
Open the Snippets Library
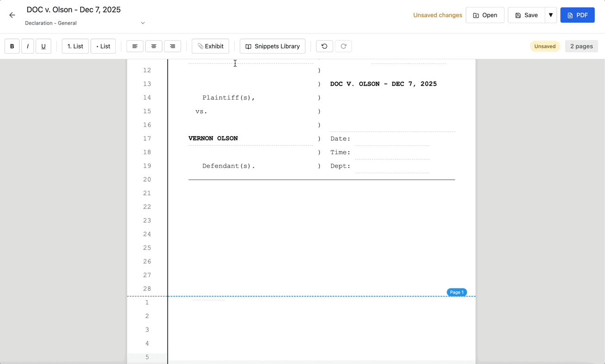coord(272,46)
